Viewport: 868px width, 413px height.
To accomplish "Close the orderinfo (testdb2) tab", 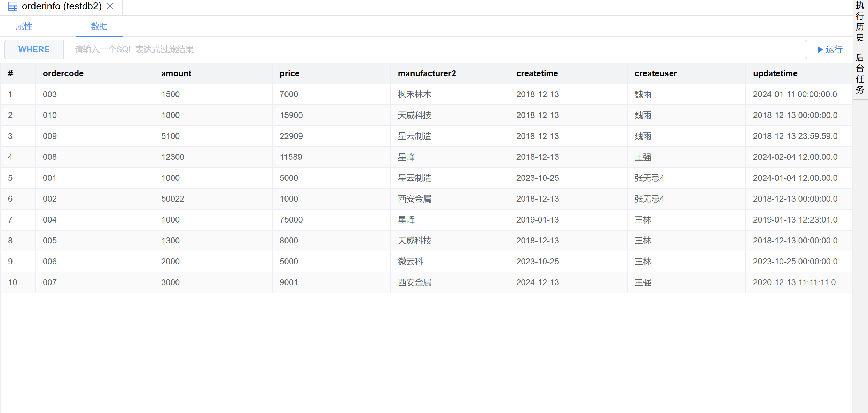I will pos(110,6).
